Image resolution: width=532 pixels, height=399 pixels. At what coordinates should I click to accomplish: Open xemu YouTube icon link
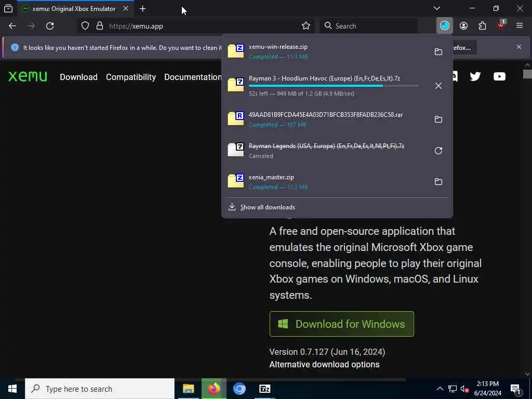(499, 77)
